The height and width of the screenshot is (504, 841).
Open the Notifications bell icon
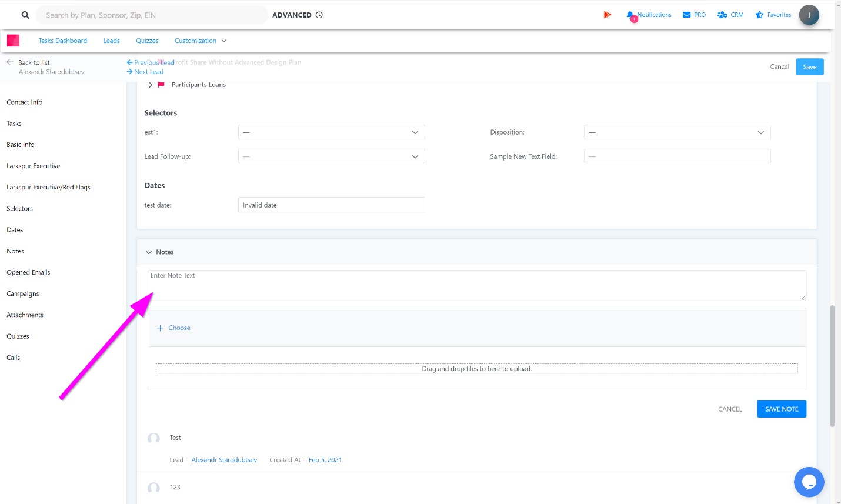pos(630,15)
